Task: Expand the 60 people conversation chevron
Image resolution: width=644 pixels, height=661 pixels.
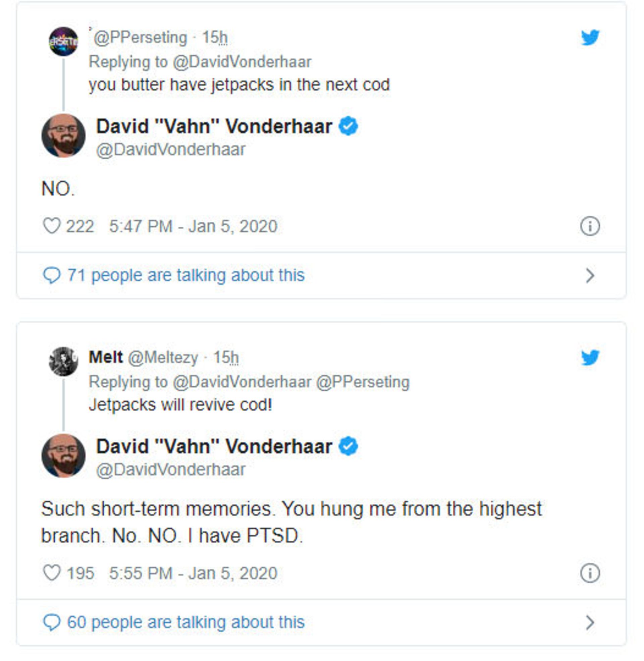Action: [x=590, y=622]
